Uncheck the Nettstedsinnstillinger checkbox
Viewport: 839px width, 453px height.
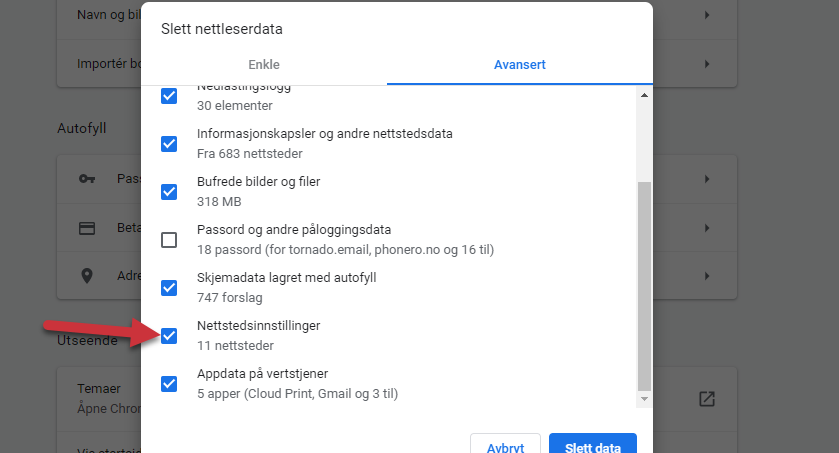pos(169,336)
